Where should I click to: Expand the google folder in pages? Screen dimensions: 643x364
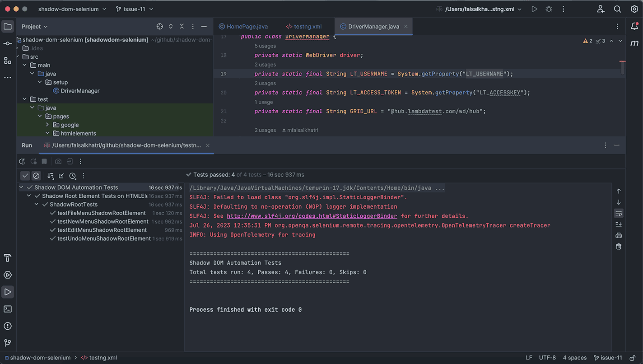[x=48, y=125]
